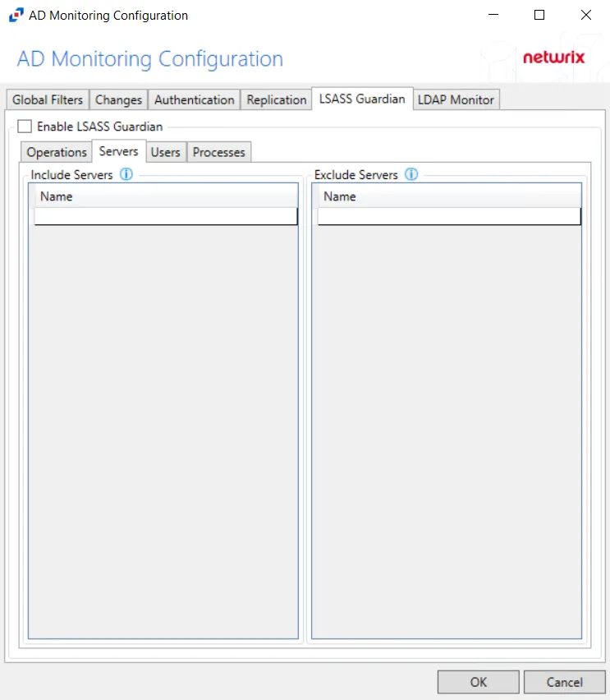The image size is (610, 700).
Task: Open the Users sub-tab
Action: 166,152
